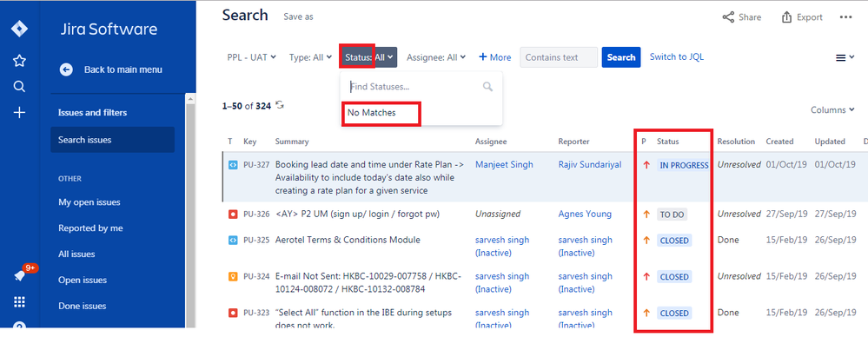Click Save as next to Search title
Image resolution: width=868 pixels, height=350 pixels.
[298, 17]
